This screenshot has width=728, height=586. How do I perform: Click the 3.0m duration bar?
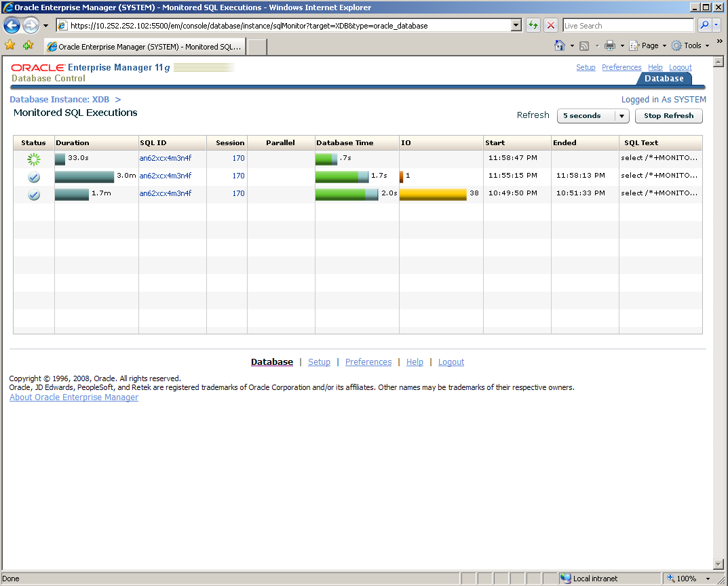pos(84,177)
